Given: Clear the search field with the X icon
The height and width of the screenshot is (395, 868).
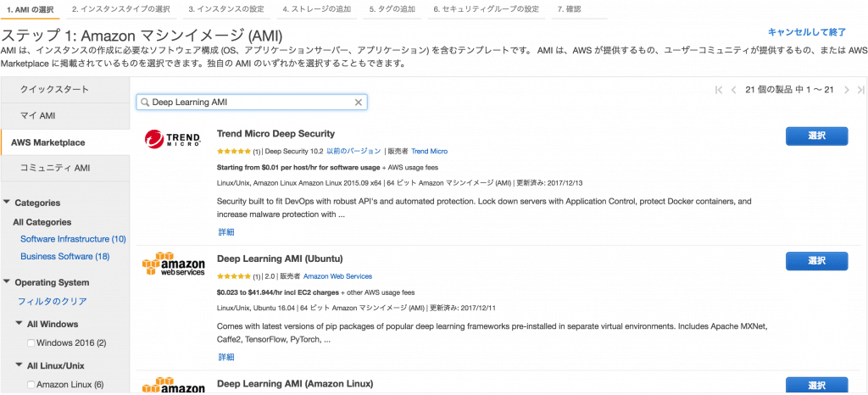Looking at the screenshot, I should pos(358,103).
